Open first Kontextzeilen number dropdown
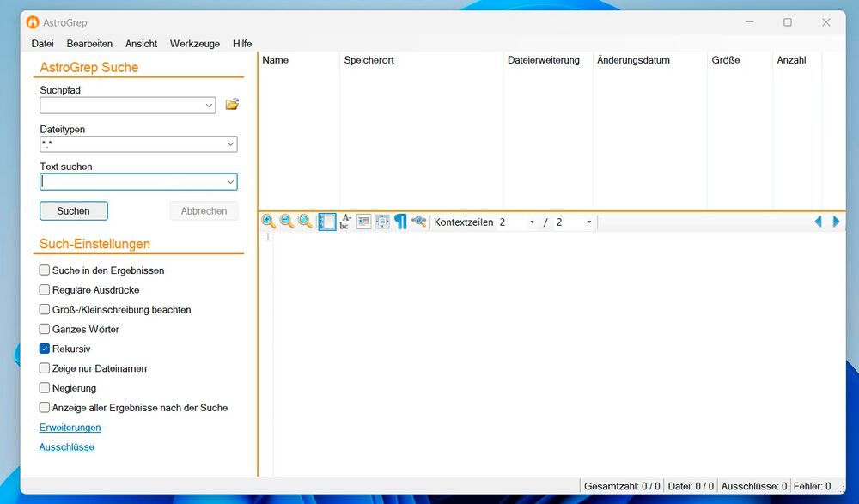The height and width of the screenshot is (504, 859). pyautogui.click(x=532, y=222)
